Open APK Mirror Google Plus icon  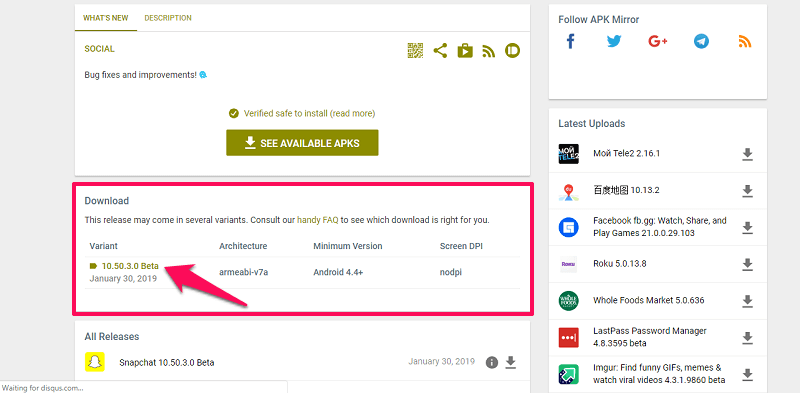click(x=658, y=41)
